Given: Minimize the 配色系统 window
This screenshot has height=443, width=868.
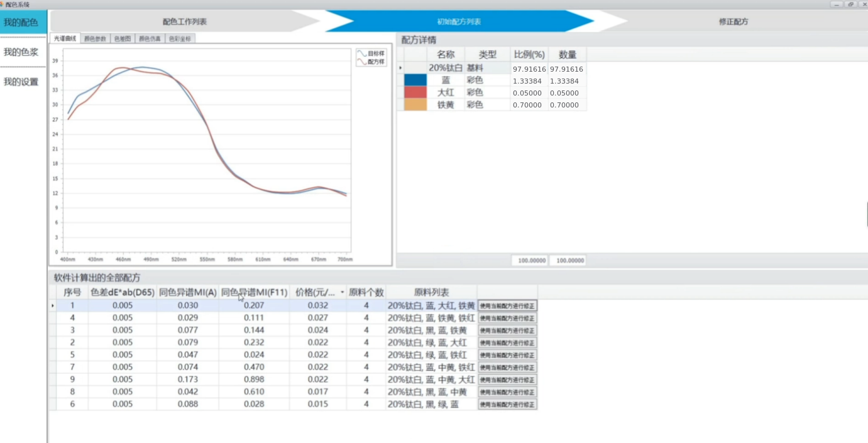Looking at the screenshot, I should (x=837, y=4).
